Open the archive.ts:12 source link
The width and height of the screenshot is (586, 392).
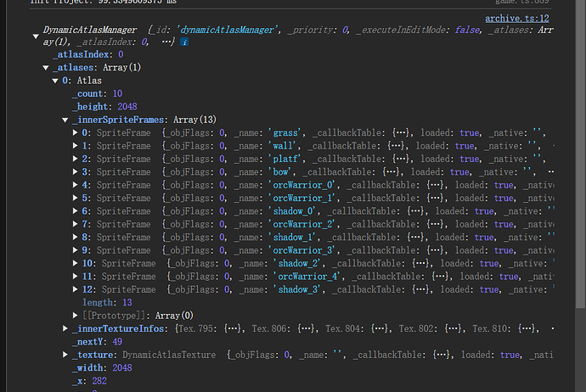pos(517,18)
